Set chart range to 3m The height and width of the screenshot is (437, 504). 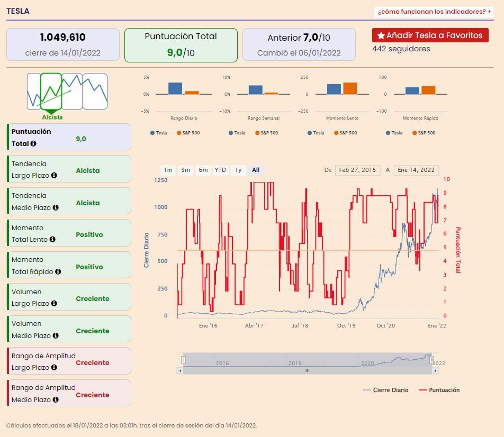pyautogui.click(x=185, y=170)
